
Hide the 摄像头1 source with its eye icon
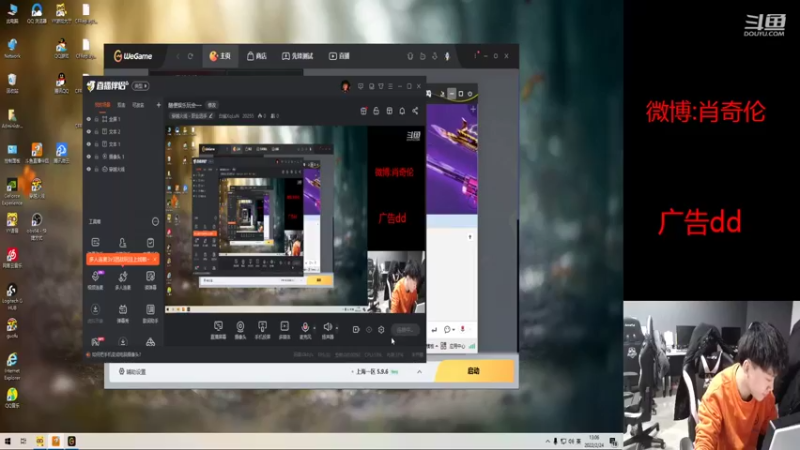[89, 157]
